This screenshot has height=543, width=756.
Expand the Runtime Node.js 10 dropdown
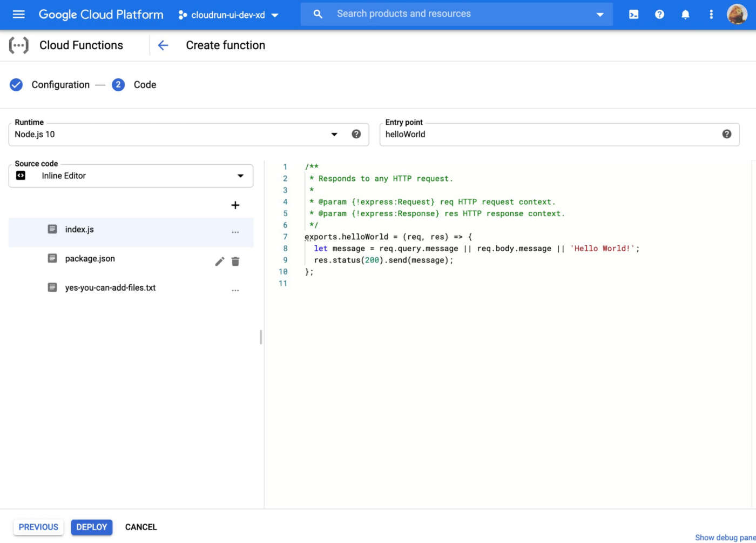[x=334, y=135]
